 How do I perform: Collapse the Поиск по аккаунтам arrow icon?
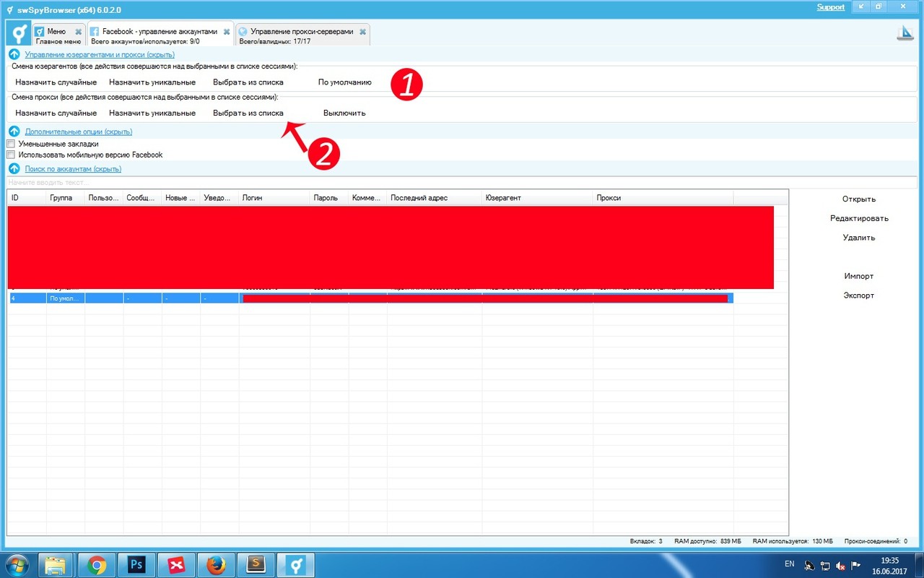pos(14,168)
